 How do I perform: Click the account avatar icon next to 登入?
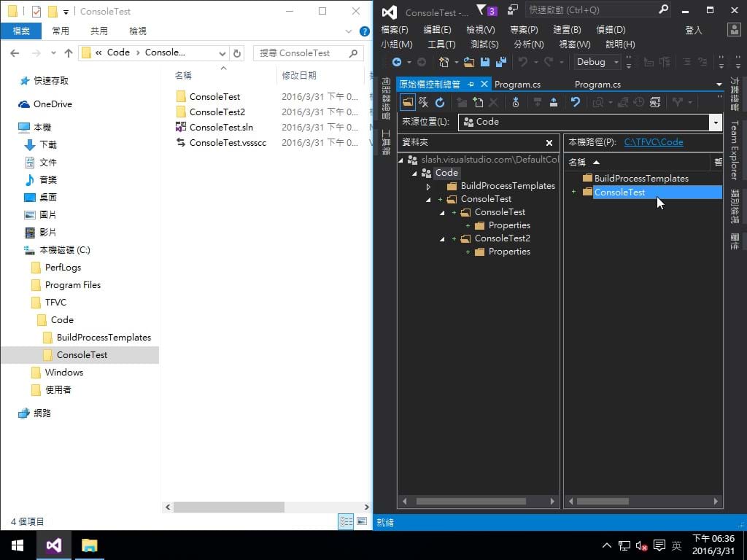pos(734,29)
